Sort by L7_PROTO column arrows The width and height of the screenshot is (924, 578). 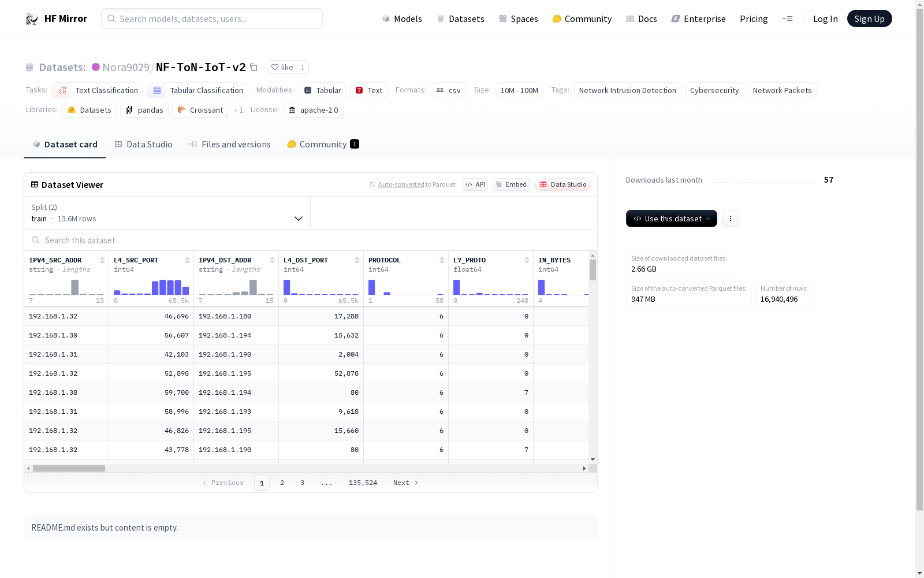coord(527,260)
